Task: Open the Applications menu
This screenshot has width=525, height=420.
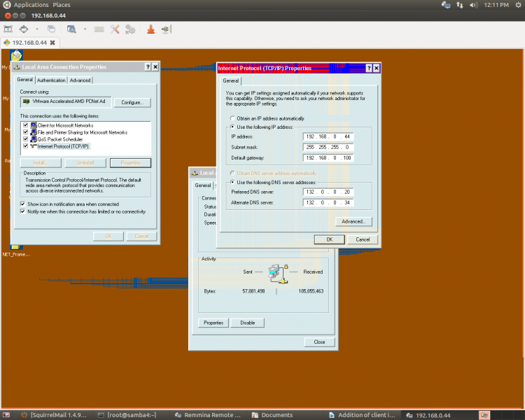Action: (31, 5)
